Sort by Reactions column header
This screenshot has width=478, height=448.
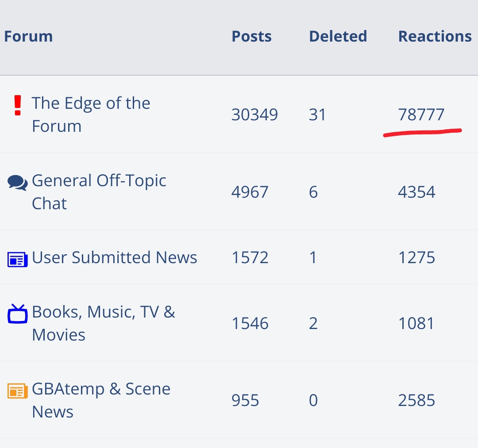tap(435, 36)
